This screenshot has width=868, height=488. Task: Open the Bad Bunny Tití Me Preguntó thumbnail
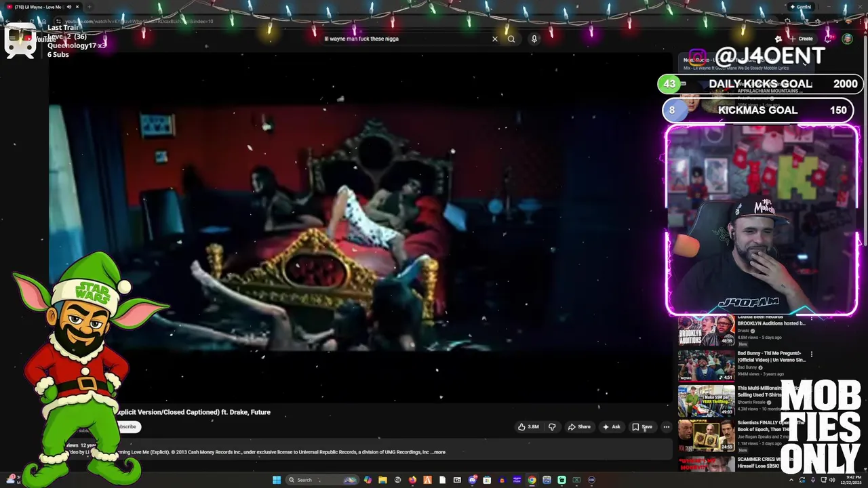[x=706, y=366]
